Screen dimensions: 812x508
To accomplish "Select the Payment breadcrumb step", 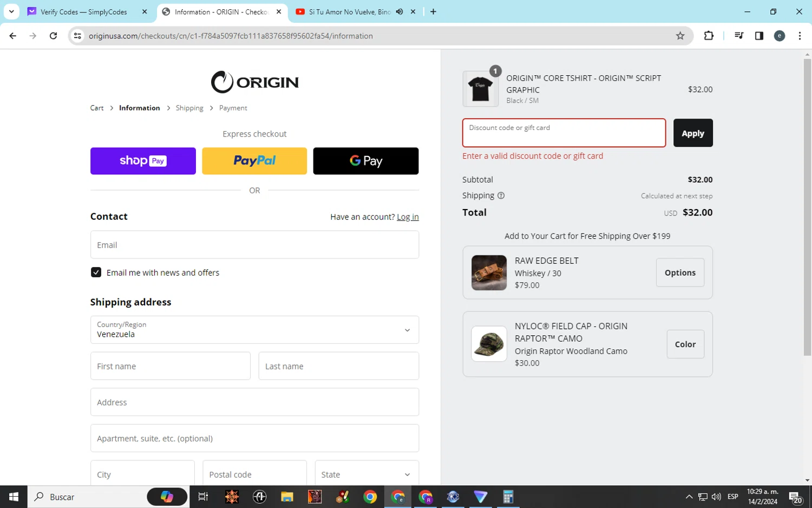I will [233, 108].
